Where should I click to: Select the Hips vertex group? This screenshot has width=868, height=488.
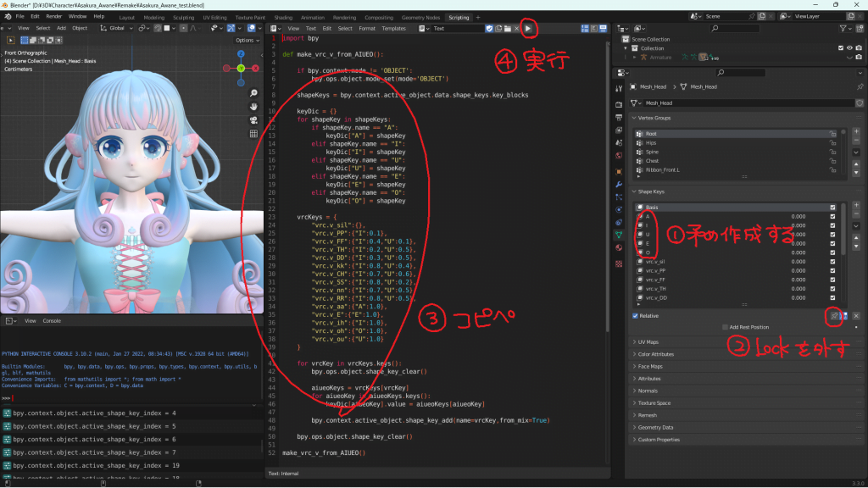pos(651,143)
